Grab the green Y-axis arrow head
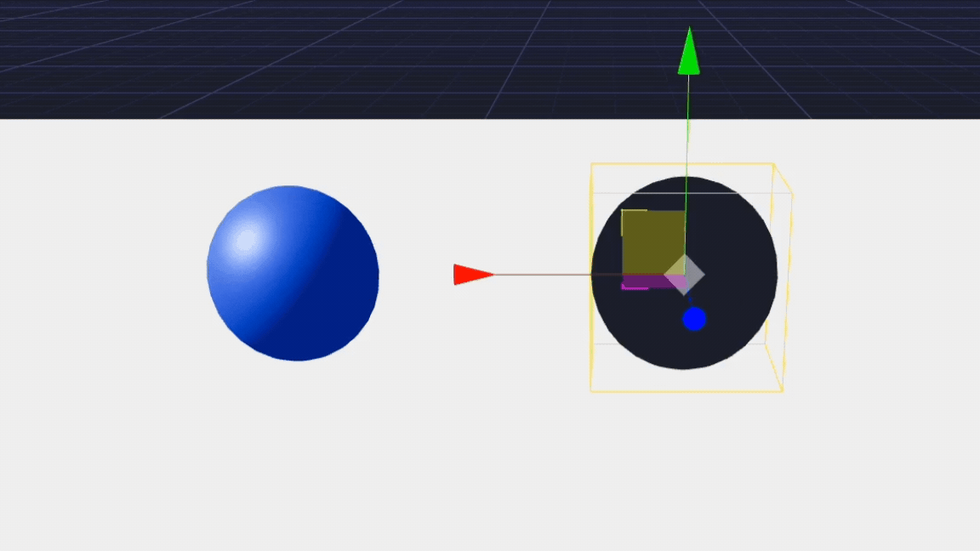980x551 pixels. pyautogui.click(x=689, y=54)
